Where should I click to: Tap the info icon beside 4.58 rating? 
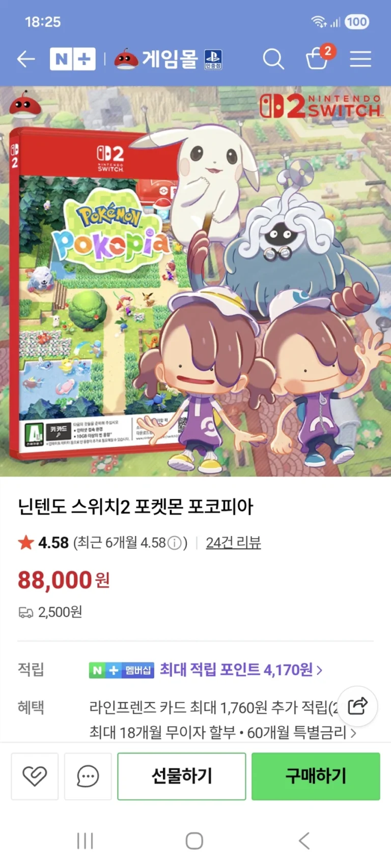pos(175,543)
